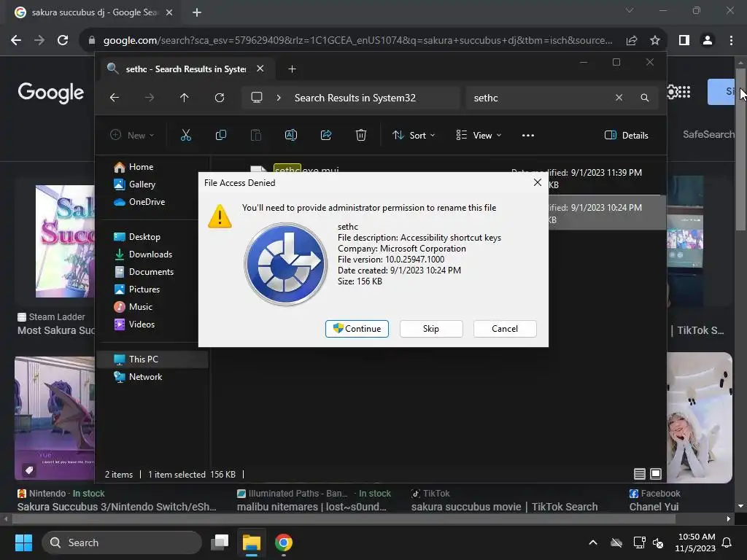Open Chrome profile avatar icon

(708, 41)
